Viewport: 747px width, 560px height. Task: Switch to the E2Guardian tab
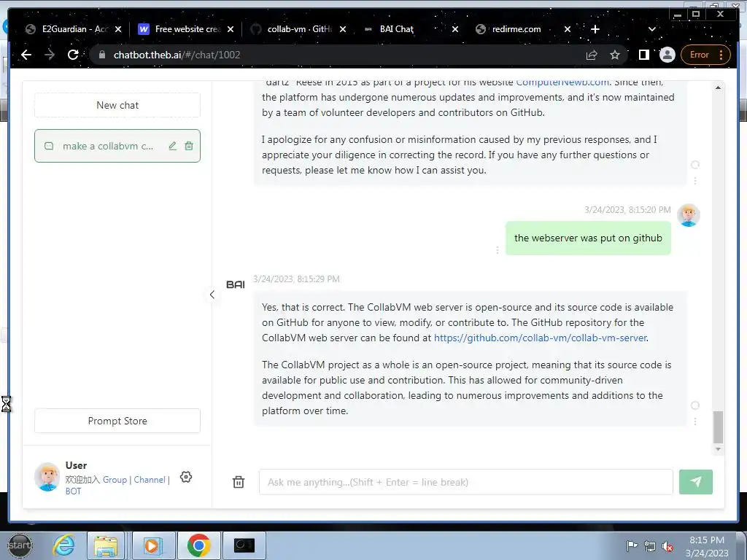click(74, 29)
